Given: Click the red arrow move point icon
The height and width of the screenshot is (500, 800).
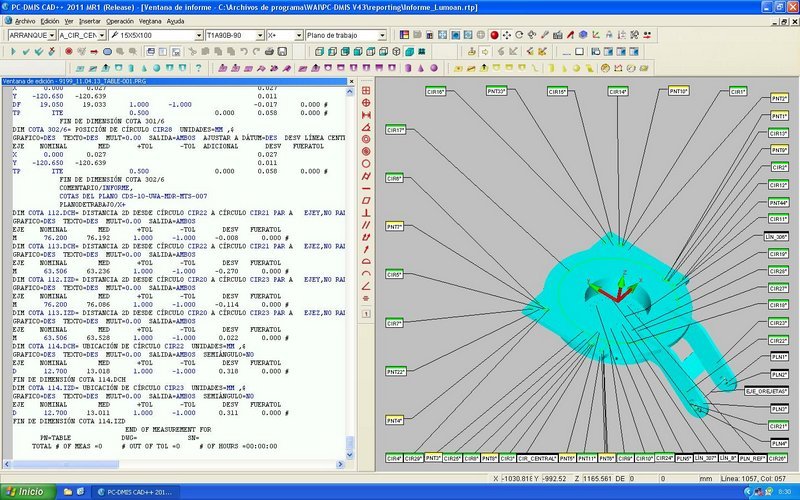Looking at the screenshot, I should (94, 52).
